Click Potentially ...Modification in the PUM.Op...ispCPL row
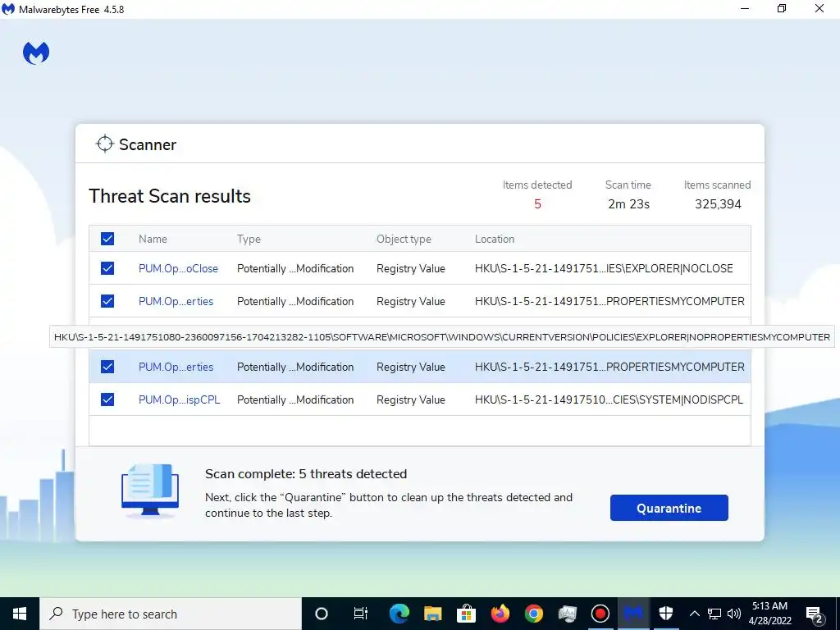The height and width of the screenshot is (630, 840). click(295, 399)
